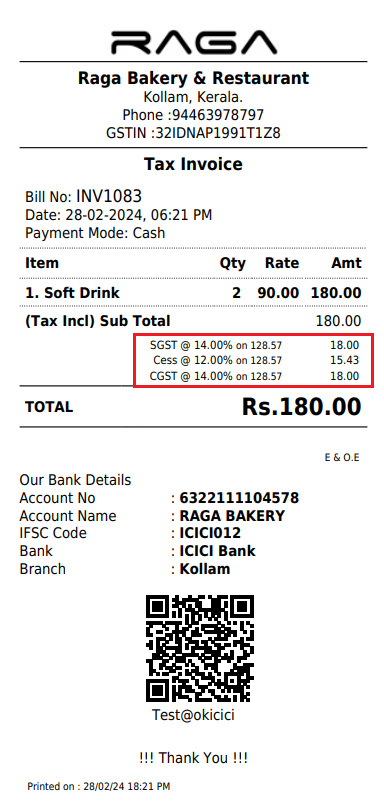
Task: Click the Rate value 90.00
Action: [x=278, y=293]
